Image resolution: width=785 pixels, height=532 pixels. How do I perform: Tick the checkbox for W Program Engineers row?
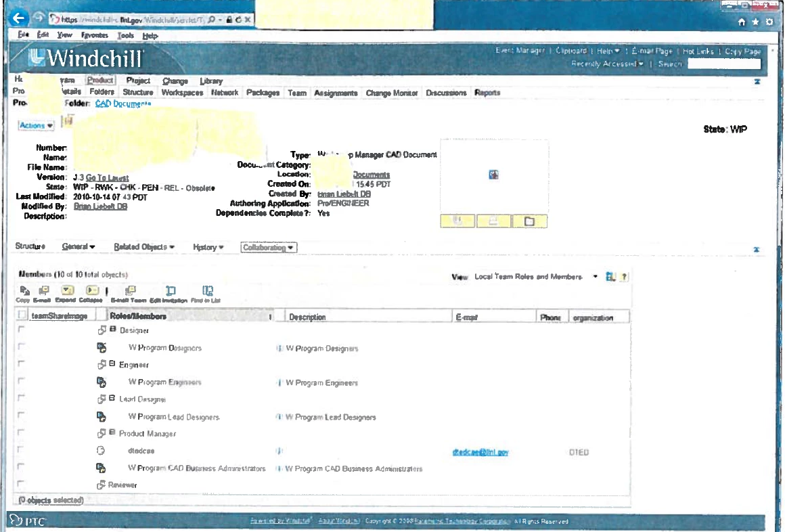coord(20,380)
